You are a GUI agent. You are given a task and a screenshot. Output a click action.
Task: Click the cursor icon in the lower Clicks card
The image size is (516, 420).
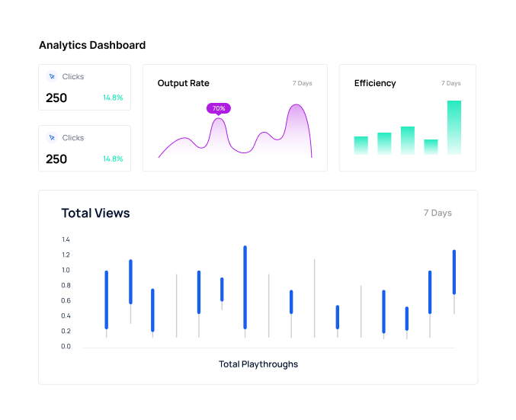click(52, 137)
